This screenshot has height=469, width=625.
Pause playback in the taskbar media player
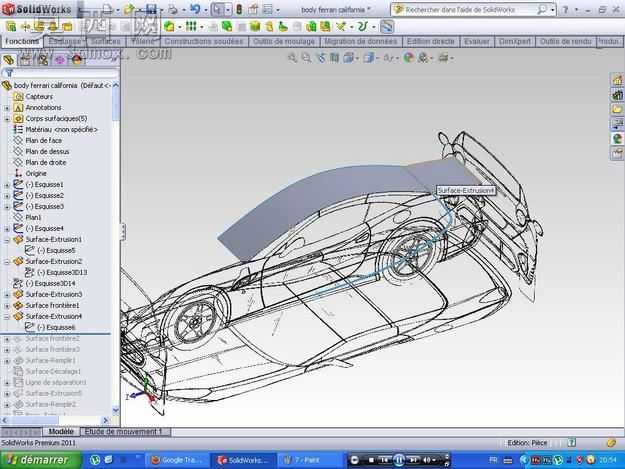click(399, 460)
